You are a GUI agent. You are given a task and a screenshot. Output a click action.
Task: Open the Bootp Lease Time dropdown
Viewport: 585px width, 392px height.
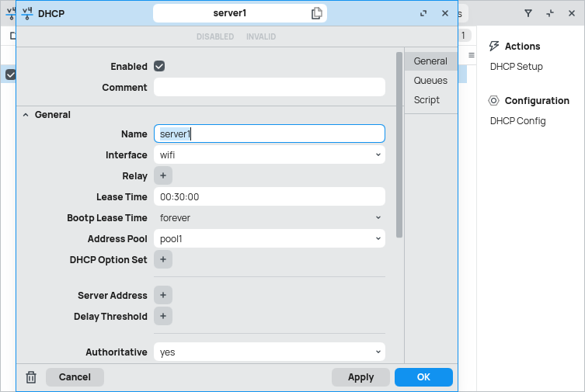270,217
